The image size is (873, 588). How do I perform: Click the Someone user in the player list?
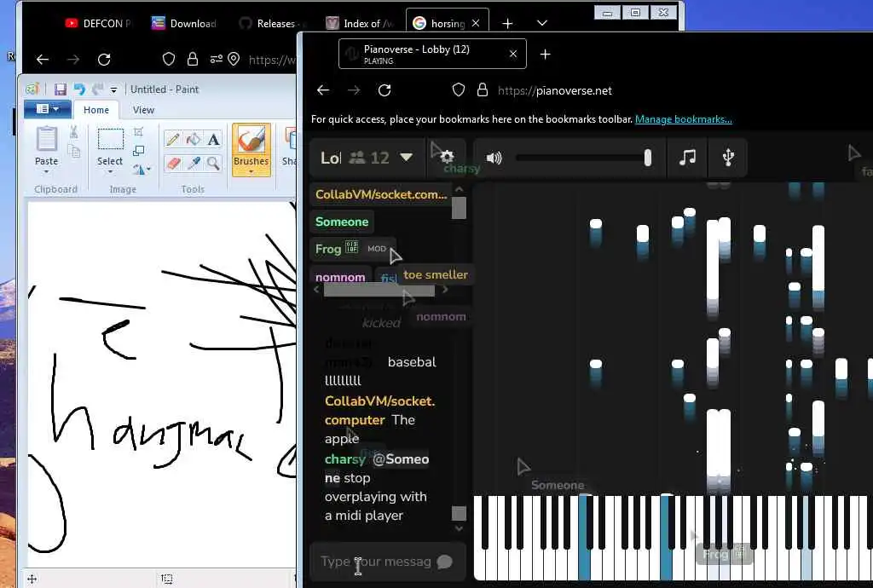342,222
